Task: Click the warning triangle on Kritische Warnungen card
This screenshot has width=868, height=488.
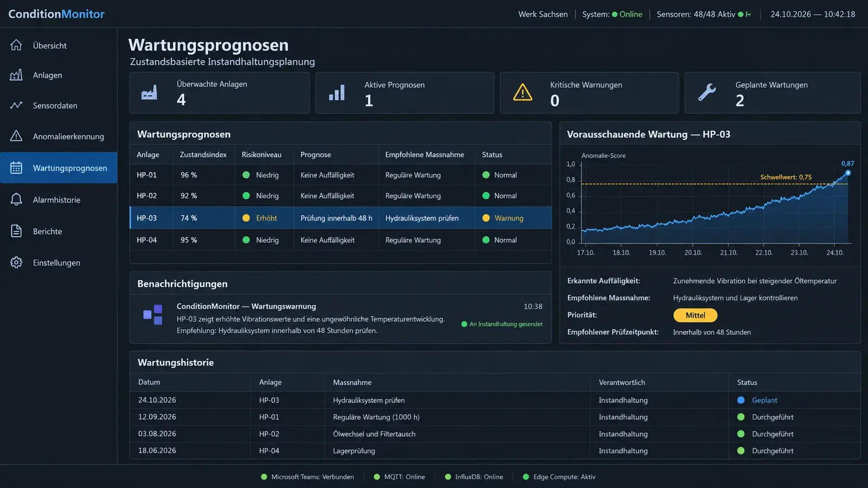Action: (522, 92)
